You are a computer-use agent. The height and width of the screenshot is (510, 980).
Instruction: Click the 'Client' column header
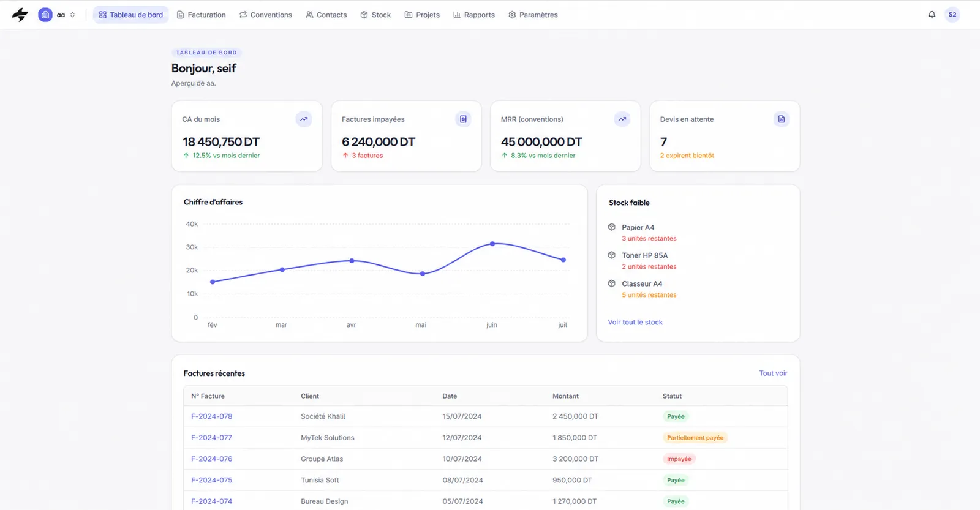point(310,396)
